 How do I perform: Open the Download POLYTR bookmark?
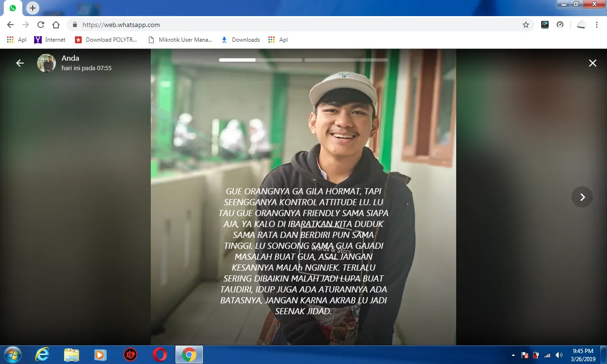click(107, 39)
